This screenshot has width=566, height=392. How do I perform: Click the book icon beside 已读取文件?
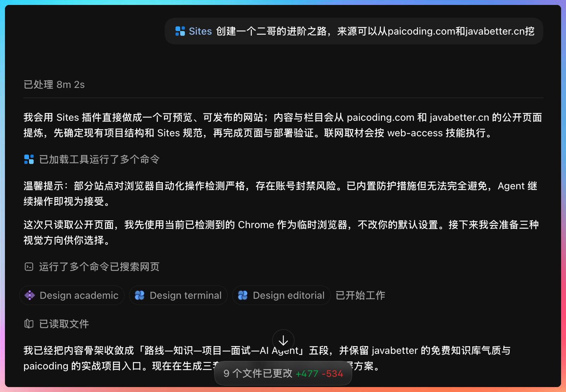coord(29,324)
